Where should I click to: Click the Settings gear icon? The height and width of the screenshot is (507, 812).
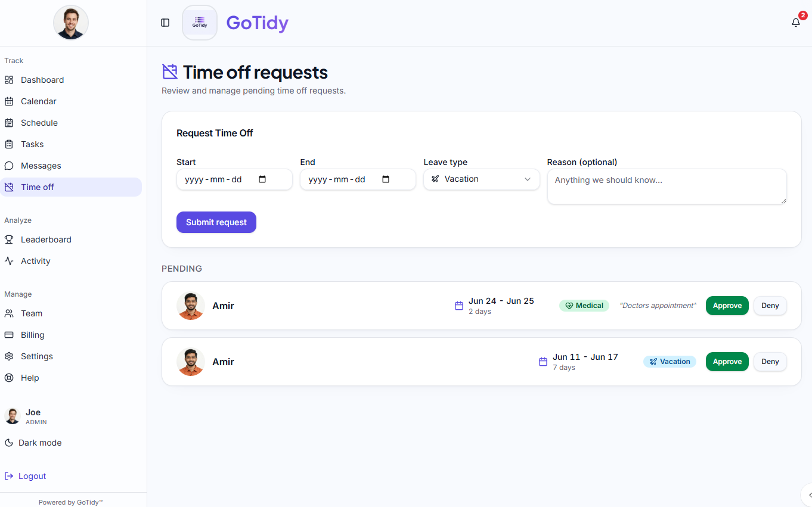point(9,356)
